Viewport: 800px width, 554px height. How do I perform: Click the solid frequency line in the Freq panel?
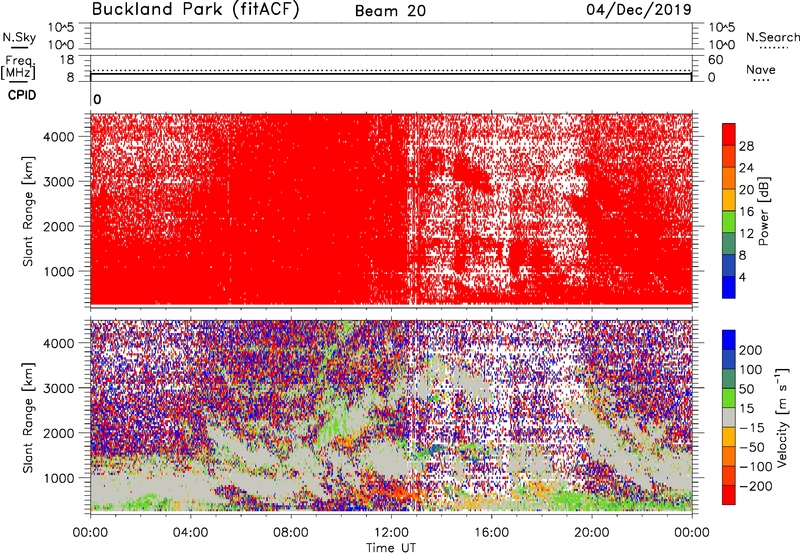(391, 74)
